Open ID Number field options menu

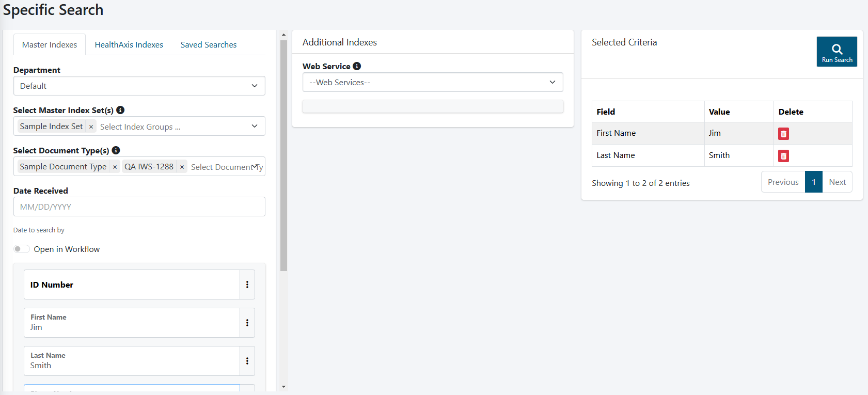click(247, 285)
